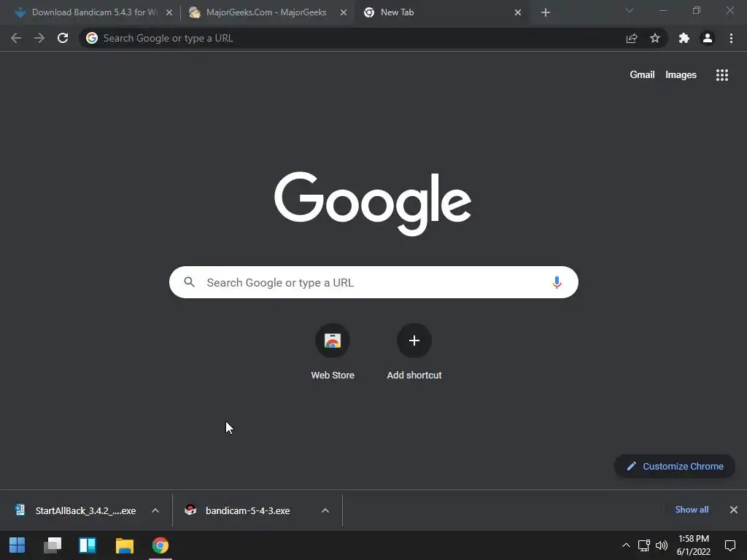This screenshot has width=747, height=560.
Task: Open the taskbar clock and date
Action: point(694,545)
